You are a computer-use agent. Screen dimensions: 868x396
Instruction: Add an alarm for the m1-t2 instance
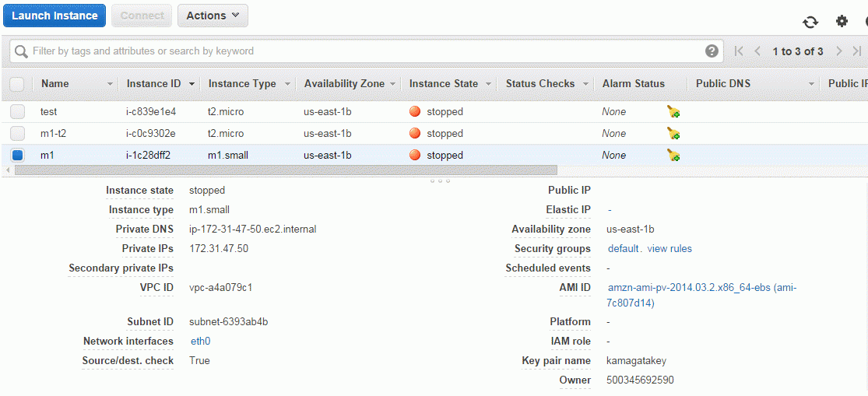click(x=673, y=133)
